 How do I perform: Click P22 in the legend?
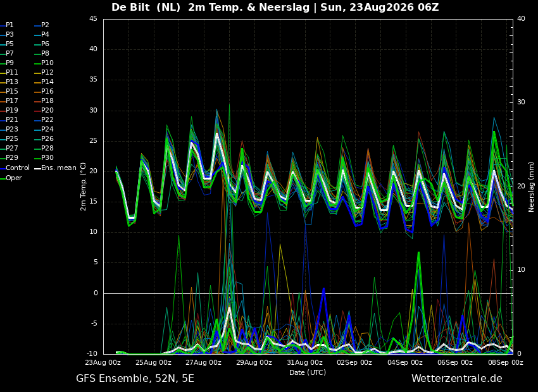[x=47, y=120]
